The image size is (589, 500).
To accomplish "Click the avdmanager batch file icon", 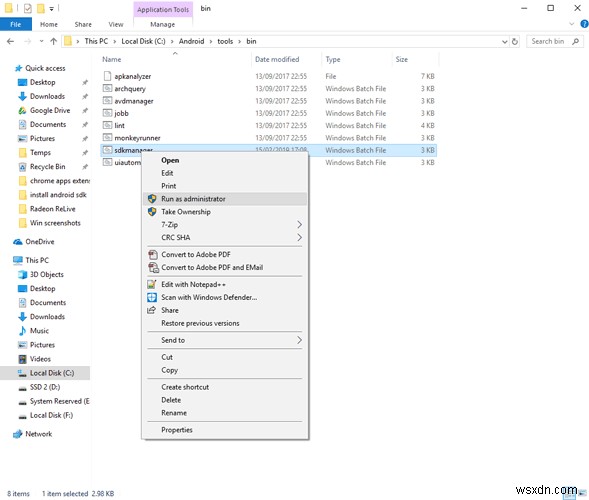I will [107, 101].
